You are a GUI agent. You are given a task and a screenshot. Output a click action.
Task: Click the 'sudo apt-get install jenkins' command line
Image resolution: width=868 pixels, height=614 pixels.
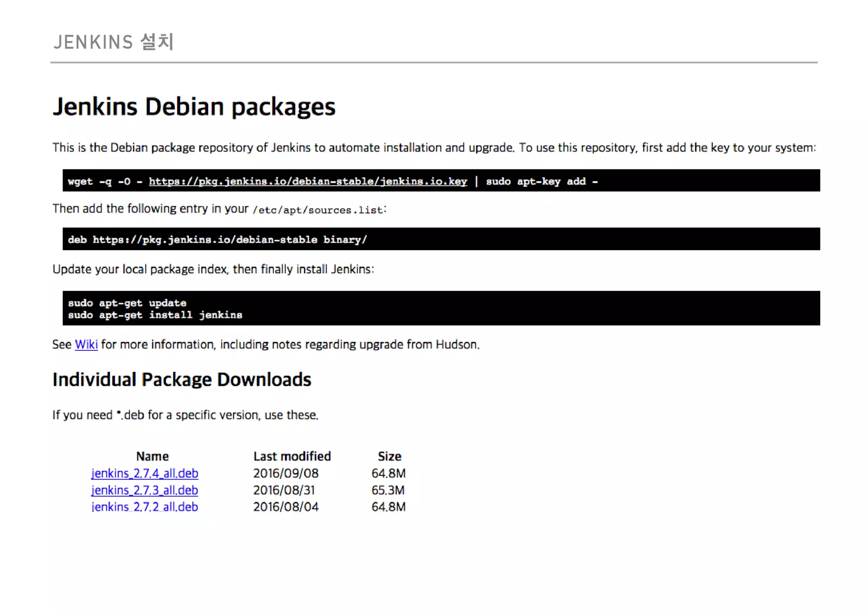[155, 315]
